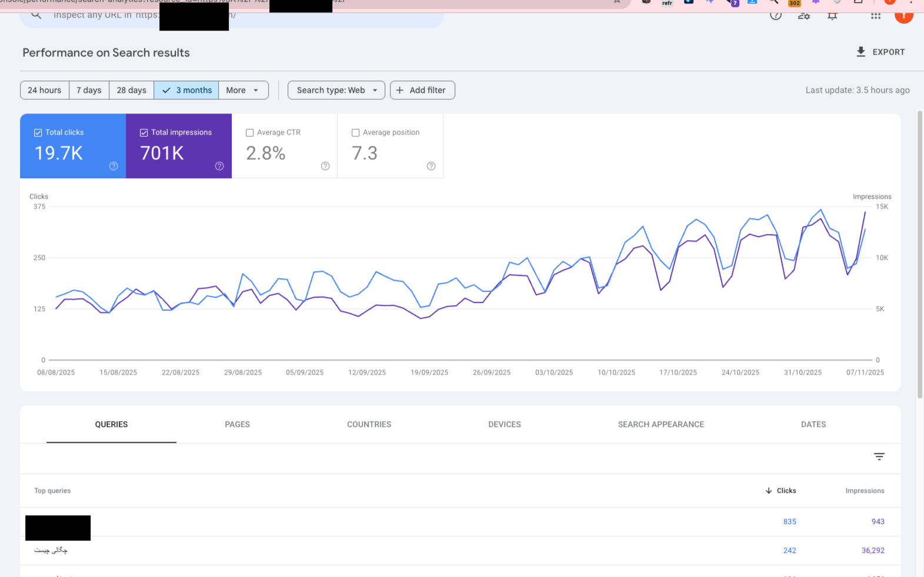Open the notifications bell
Image resolution: width=924 pixels, height=577 pixels.
(x=832, y=15)
